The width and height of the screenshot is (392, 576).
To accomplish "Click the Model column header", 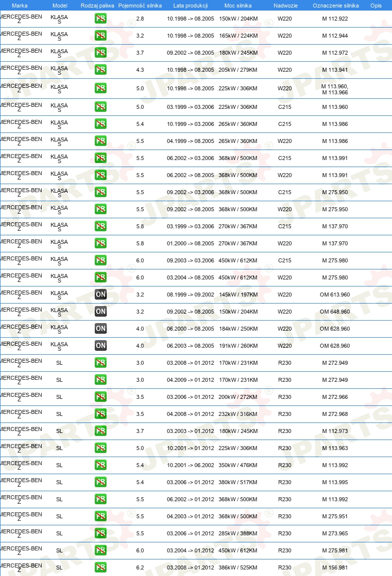I will pyautogui.click(x=60, y=6).
